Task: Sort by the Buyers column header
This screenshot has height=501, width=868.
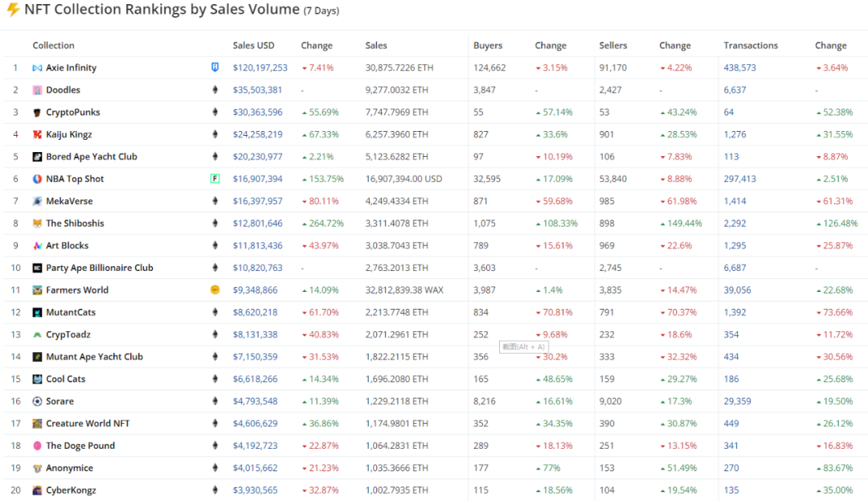Action: (x=488, y=45)
